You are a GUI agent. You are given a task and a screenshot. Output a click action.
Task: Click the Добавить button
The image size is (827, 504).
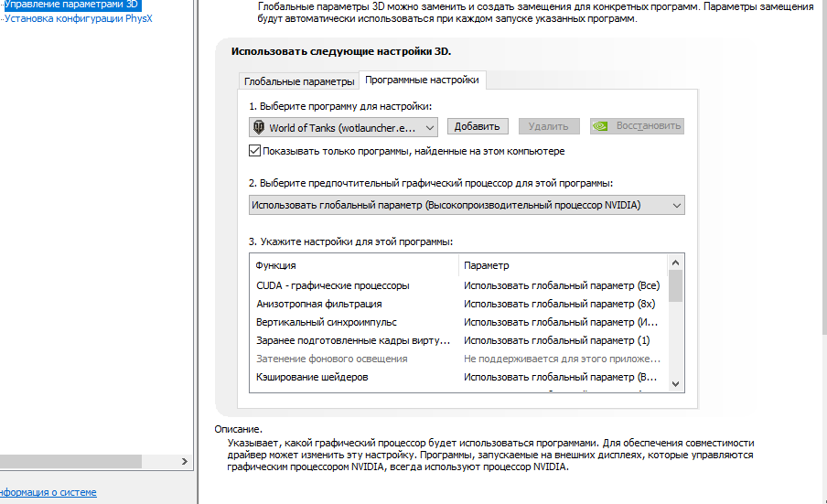point(478,126)
